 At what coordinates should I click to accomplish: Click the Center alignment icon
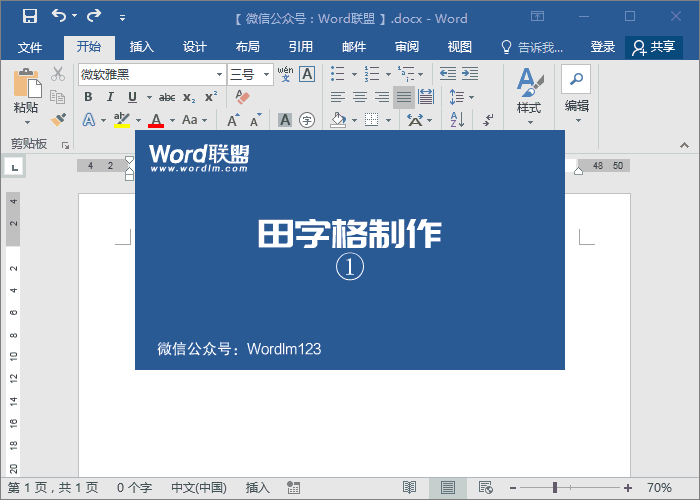pos(360,97)
